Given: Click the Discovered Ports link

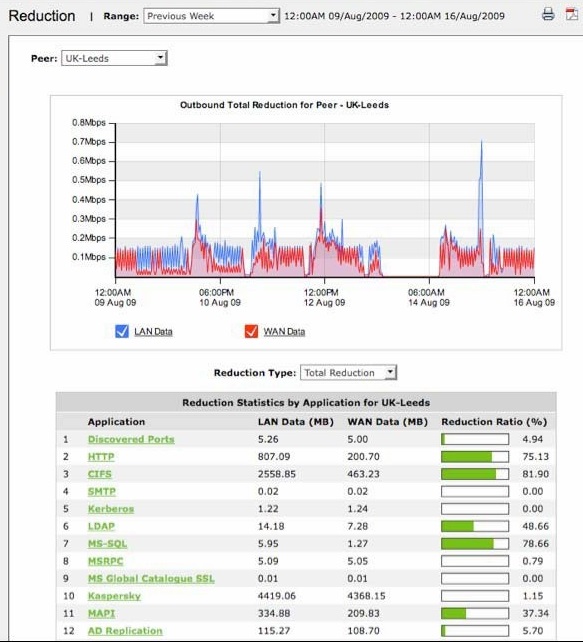Looking at the screenshot, I should click(131, 439).
